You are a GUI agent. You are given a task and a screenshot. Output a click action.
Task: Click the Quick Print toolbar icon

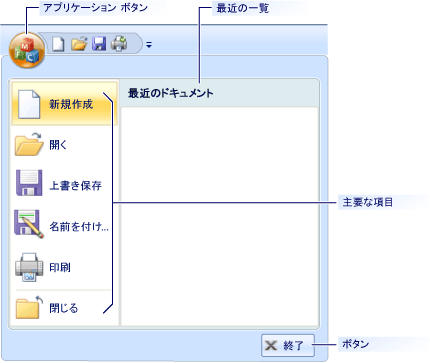click(119, 44)
